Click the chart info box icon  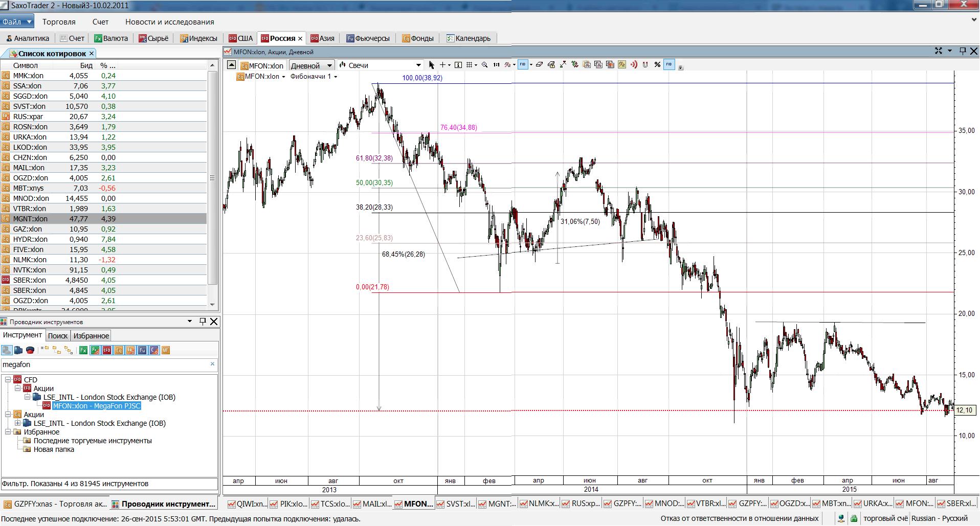coord(458,65)
